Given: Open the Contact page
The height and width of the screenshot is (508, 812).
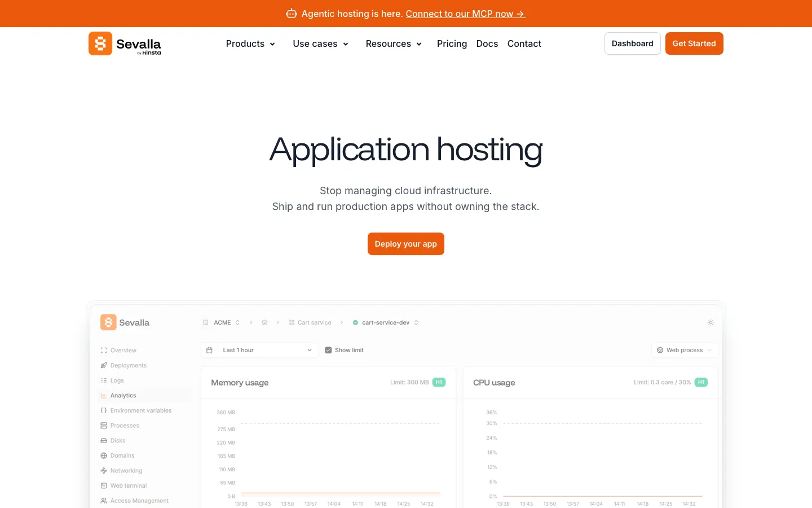Looking at the screenshot, I should click(x=524, y=43).
